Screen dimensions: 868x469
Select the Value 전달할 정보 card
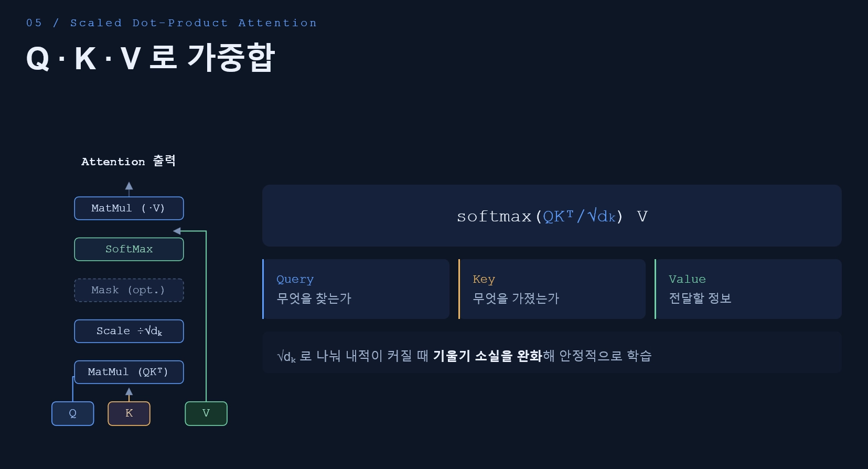[748, 289]
